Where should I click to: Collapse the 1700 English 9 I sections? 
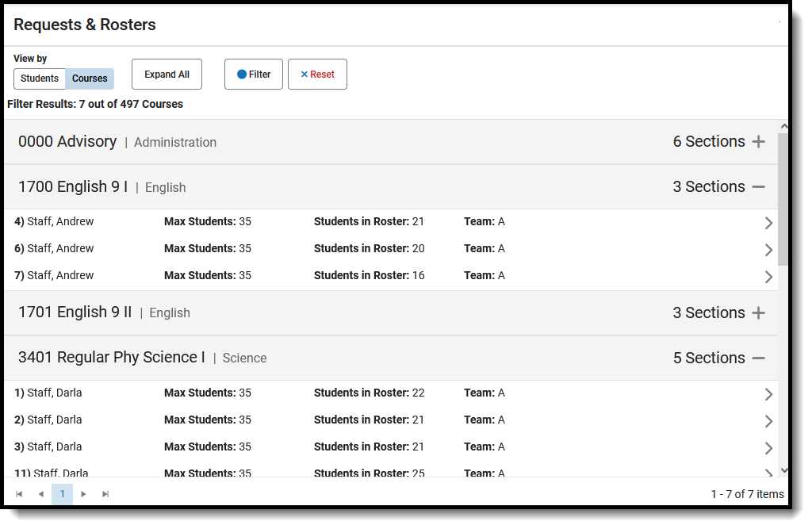(x=758, y=187)
